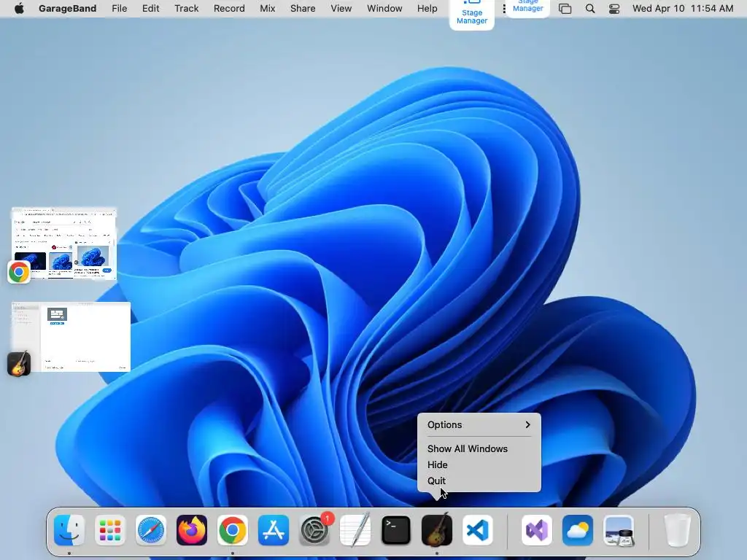Open the Weather app in the Dock
Viewport: 747px width, 560px height.
pos(578,530)
